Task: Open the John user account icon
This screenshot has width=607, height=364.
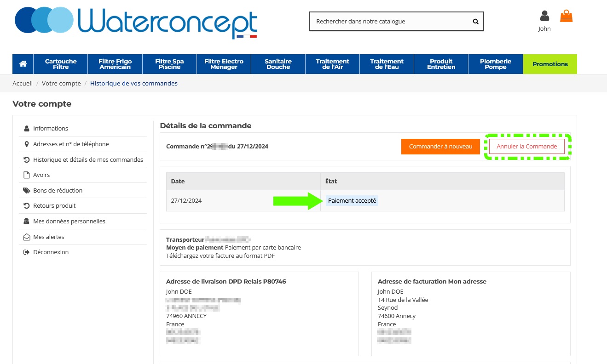Action: pos(544,17)
